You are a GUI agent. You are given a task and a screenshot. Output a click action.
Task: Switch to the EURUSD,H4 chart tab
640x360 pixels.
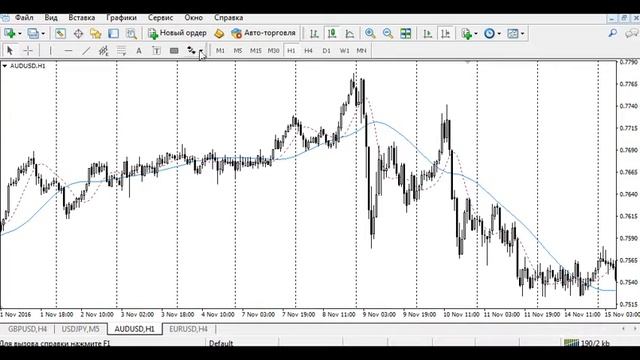[x=188, y=329]
